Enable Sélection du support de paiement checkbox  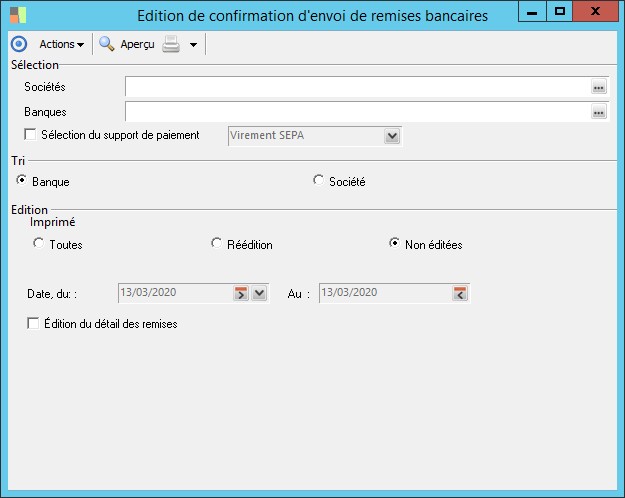(29, 134)
